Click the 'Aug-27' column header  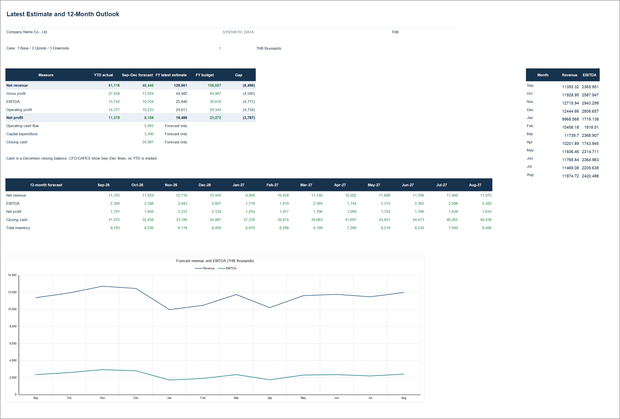(x=475, y=185)
